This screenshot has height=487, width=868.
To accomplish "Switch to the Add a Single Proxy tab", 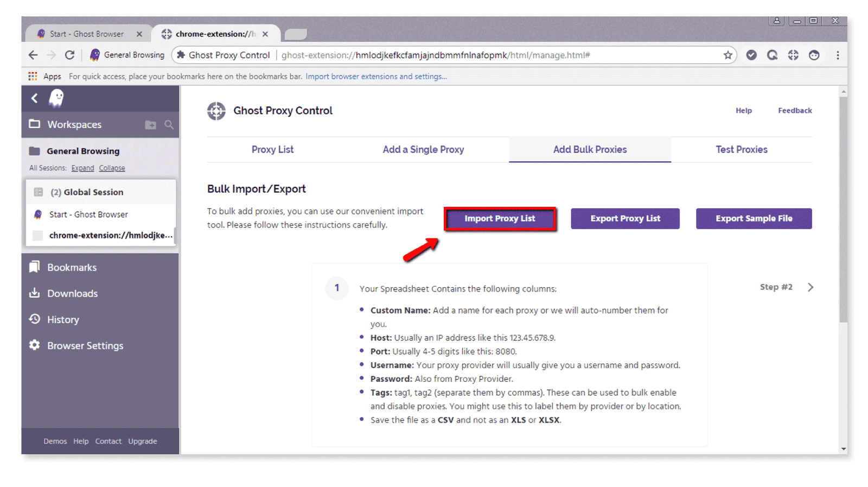I will (423, 149).
